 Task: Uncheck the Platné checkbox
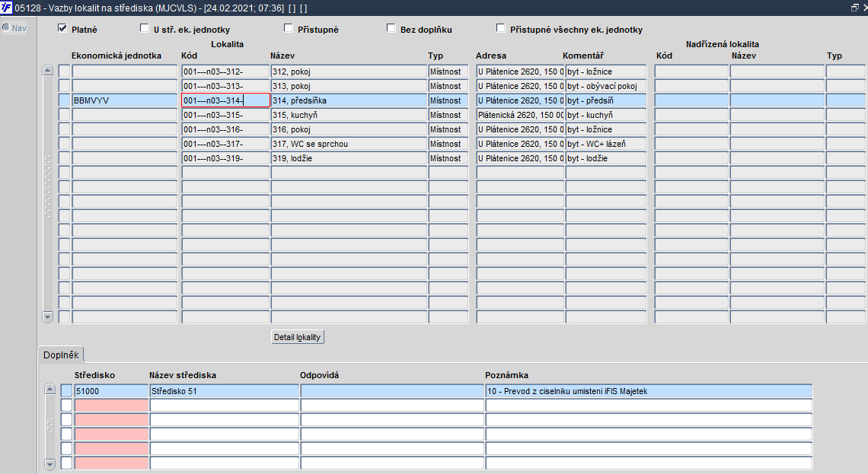[62, 28]
